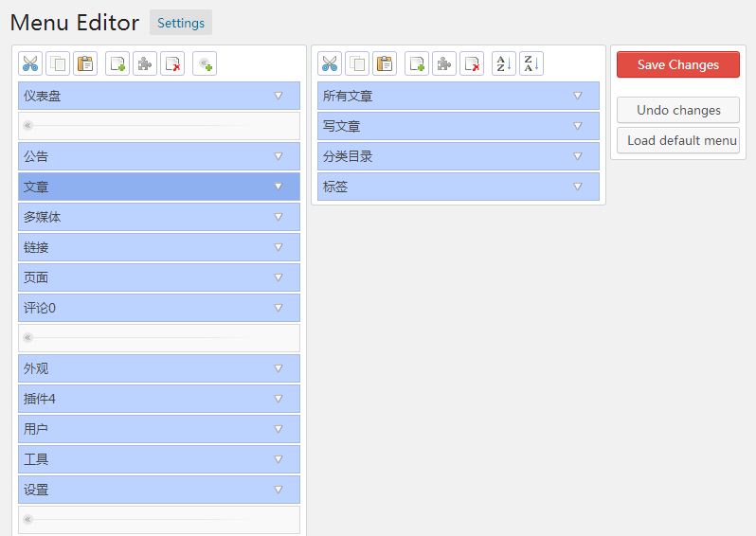Sort submenu items descending Z-A

click(x=531, y=63)
